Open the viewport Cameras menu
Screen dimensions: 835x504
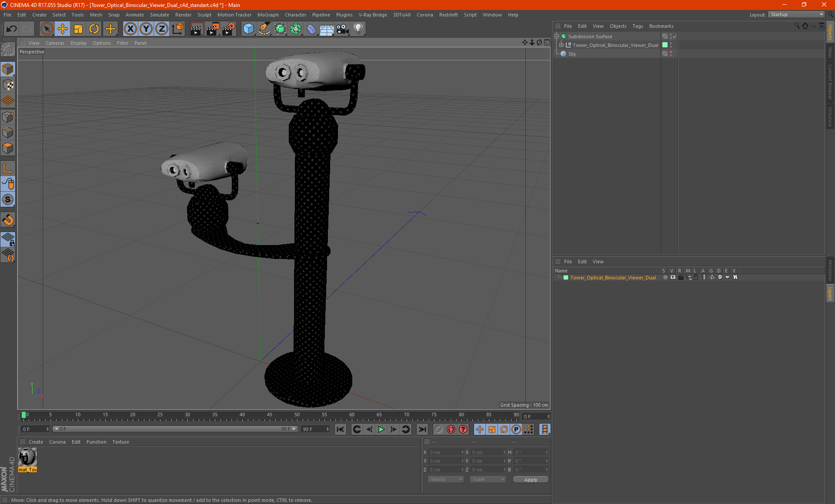pos(55,43)
